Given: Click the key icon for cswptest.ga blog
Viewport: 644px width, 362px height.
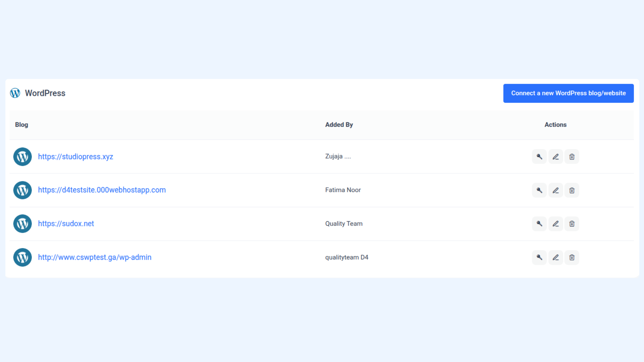Looking at the screenshot, I should pyautogui.click(x=539, y=257).
